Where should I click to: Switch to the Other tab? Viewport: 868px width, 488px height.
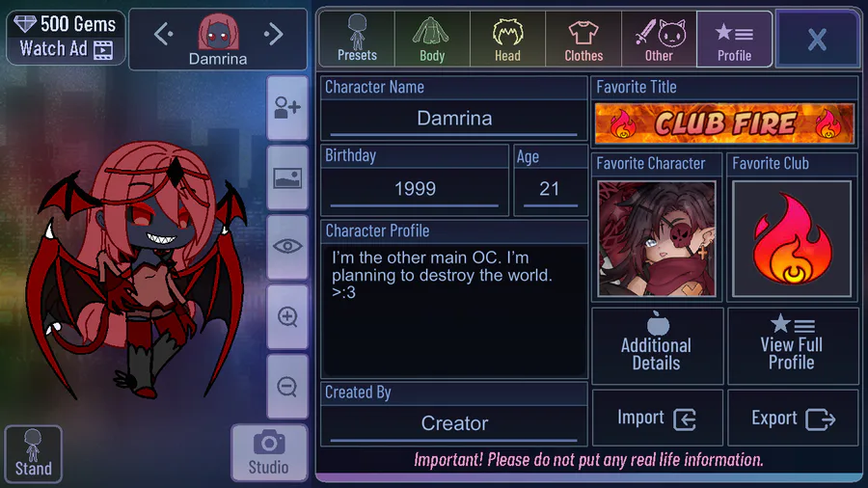pos(659,39)
